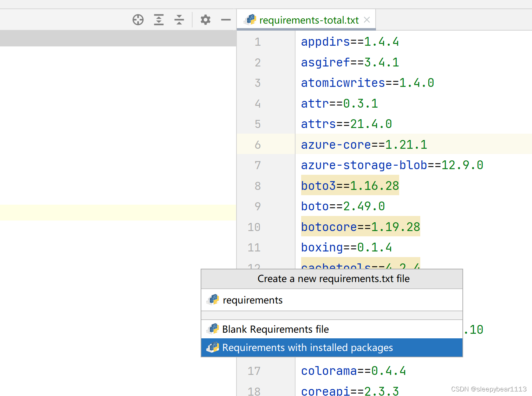Select the Collapse All toolbar icon

[179, 20]
